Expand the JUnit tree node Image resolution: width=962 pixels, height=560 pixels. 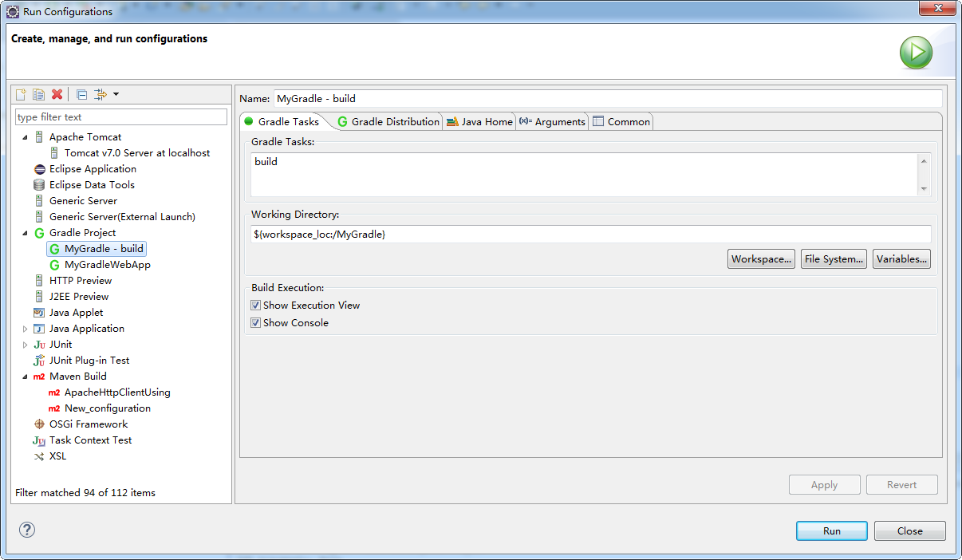25,345
